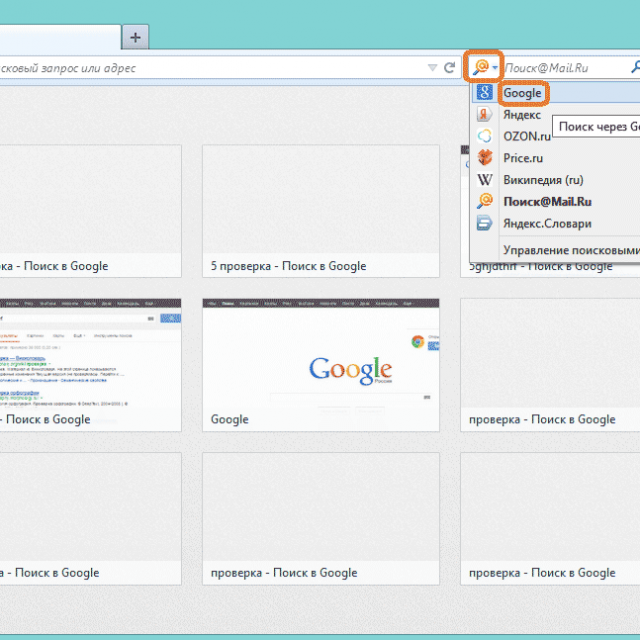Open the '5 проверка - Поиск в Google' tile
Viewport: 640px width, 640px height.
[321, 211]
